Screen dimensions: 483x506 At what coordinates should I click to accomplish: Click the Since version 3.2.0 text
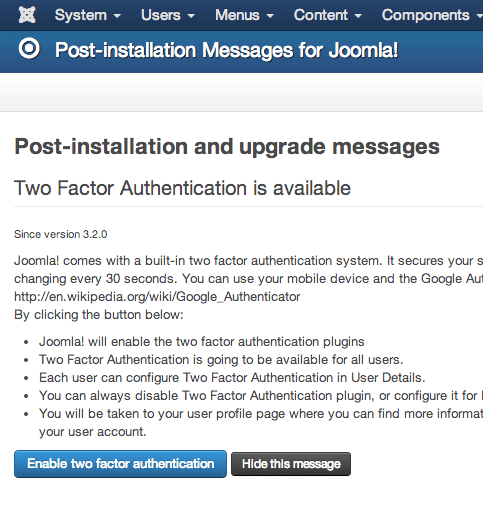[x=60, y=234]
